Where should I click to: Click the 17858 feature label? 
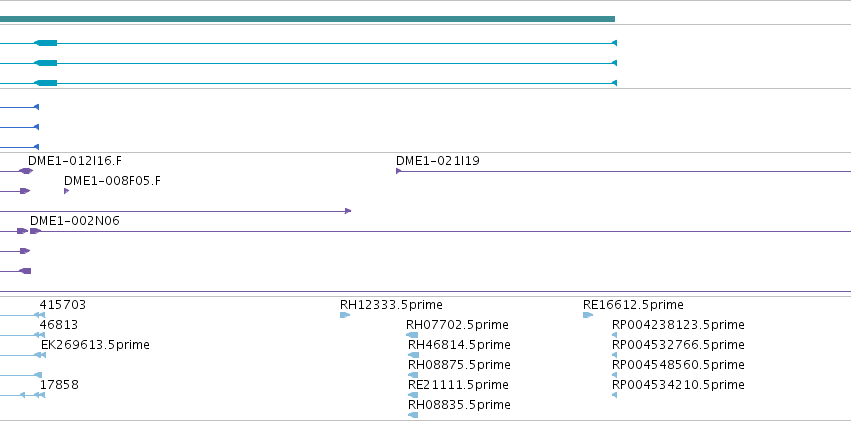(x=59, y=385)
